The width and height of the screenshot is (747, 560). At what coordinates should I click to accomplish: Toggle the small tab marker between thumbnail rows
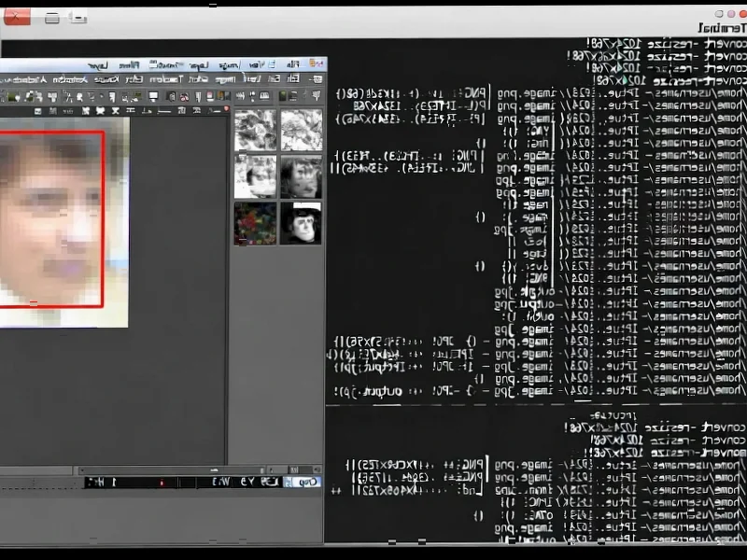242,152
